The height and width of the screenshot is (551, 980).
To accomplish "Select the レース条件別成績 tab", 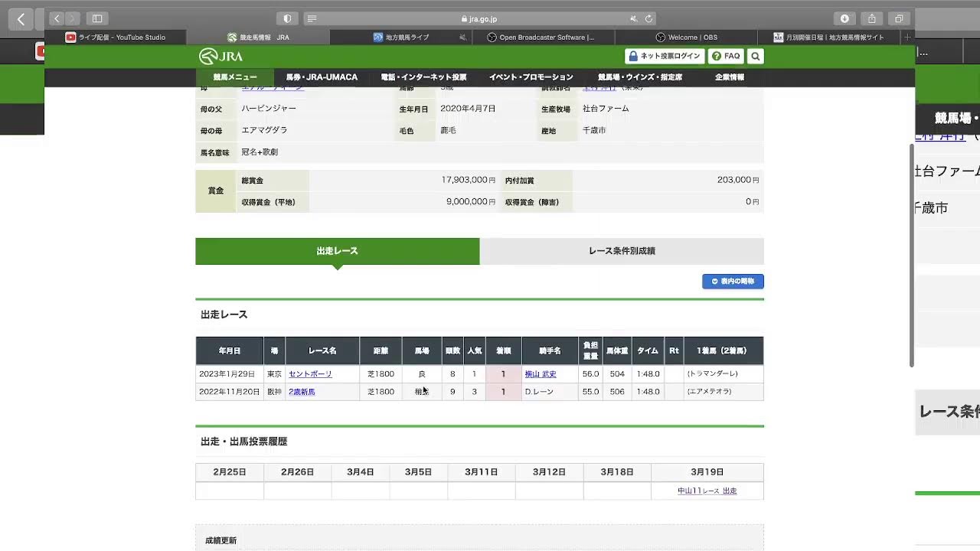I will click(621, 251).
